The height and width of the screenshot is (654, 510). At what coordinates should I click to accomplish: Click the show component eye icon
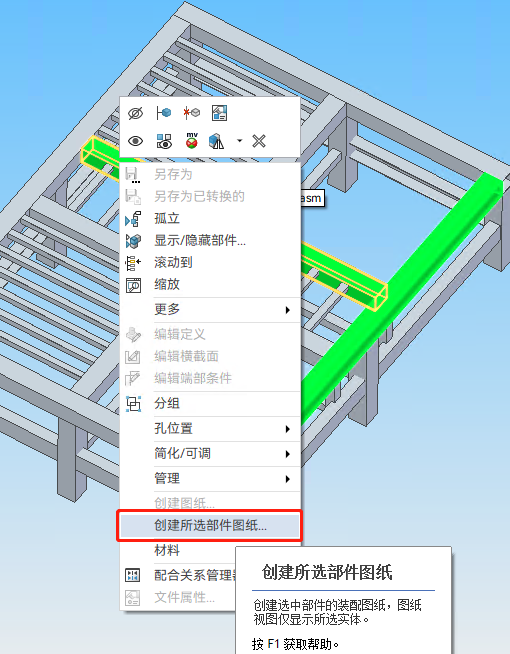136,141
